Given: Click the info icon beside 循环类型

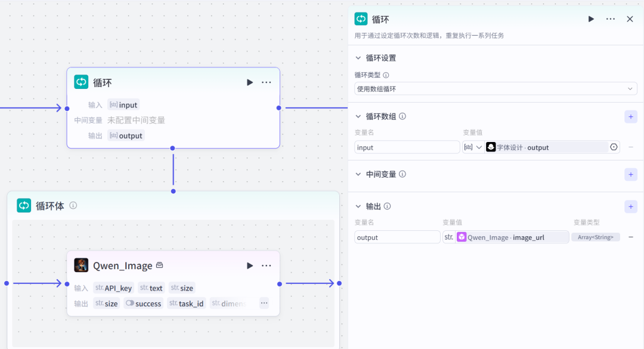Looking at the screenshot, I should pyautogui.click(x=386, y=75).
